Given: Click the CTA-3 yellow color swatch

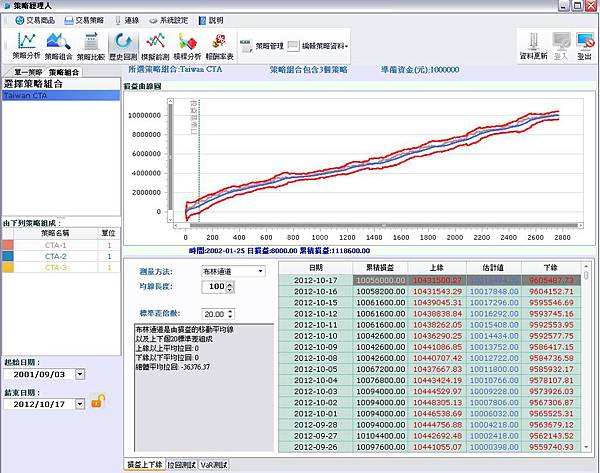Looking at the screenshot, I should click(x=8, y=267).
